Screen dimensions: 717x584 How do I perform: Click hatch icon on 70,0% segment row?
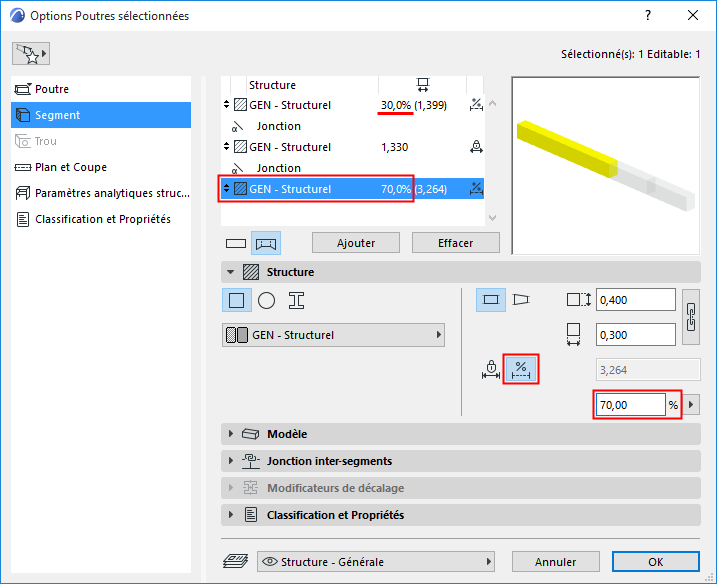[241, 188]
